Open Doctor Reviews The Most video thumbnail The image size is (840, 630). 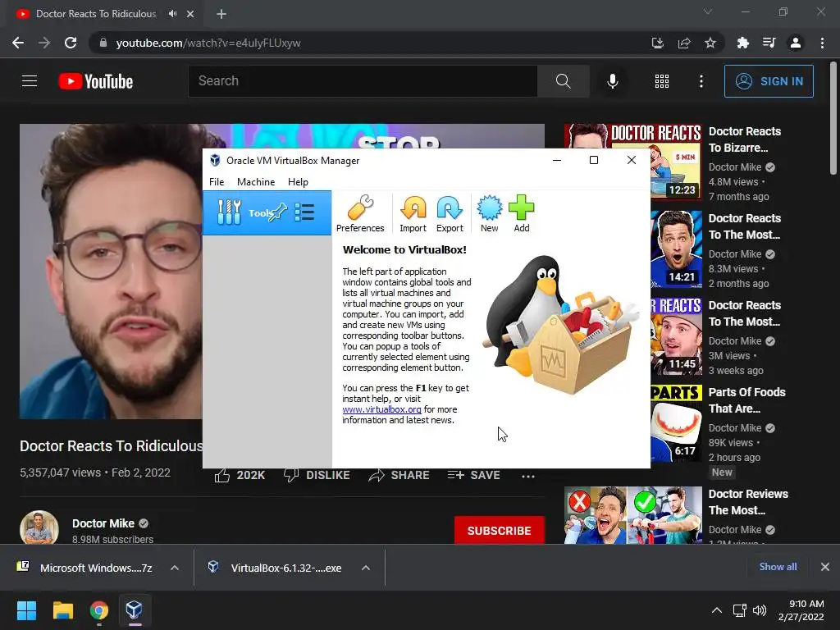click(633, 515)
